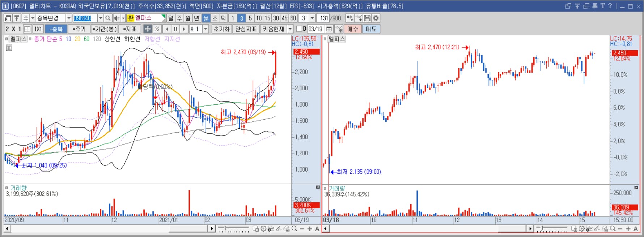The height and width of the screenshot is (237, 644).
Task: Click the first layout icon in top toolbar
Action: coord(8,18)
